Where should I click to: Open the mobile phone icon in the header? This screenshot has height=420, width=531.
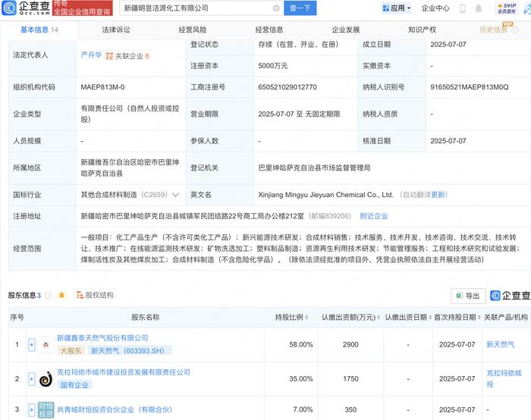pyautogui.click(x=463, y=8)
